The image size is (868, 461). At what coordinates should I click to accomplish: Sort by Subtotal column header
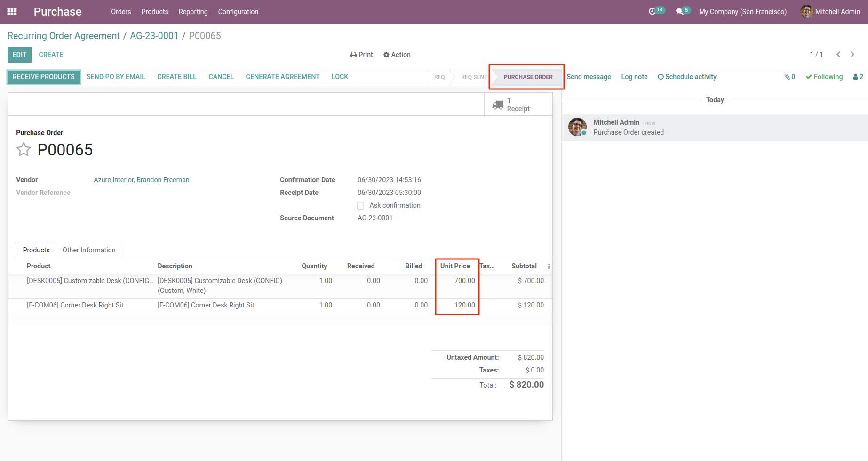pyautogui.click(x=524, y=266)
